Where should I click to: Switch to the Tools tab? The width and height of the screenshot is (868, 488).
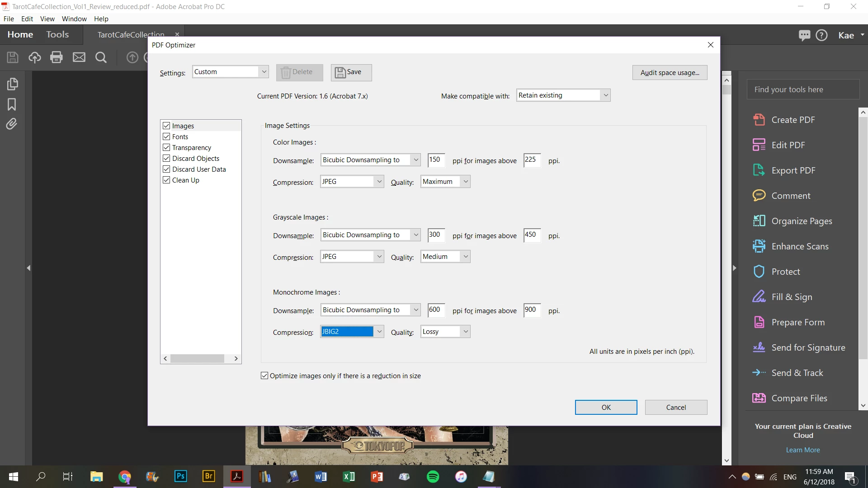point(57,34)
